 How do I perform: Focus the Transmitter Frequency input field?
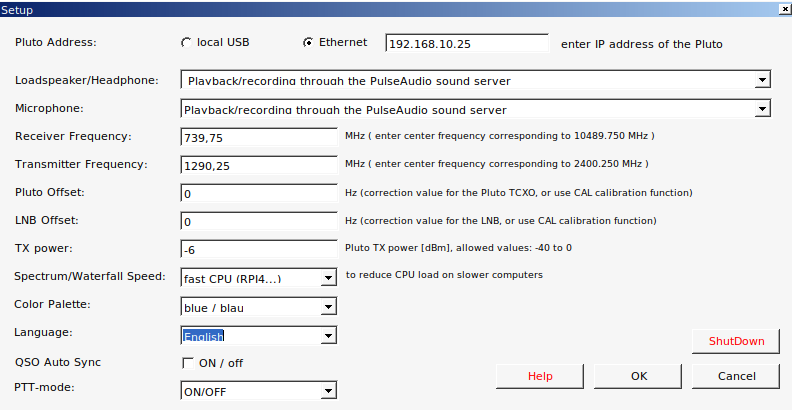point(259,165)
